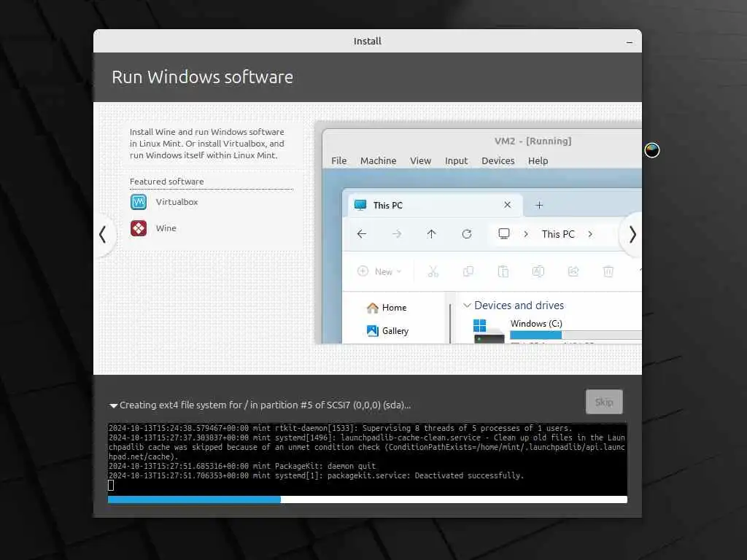Close the This PC tab
This screenshot has width=747, height=560.
pos(508,205)
